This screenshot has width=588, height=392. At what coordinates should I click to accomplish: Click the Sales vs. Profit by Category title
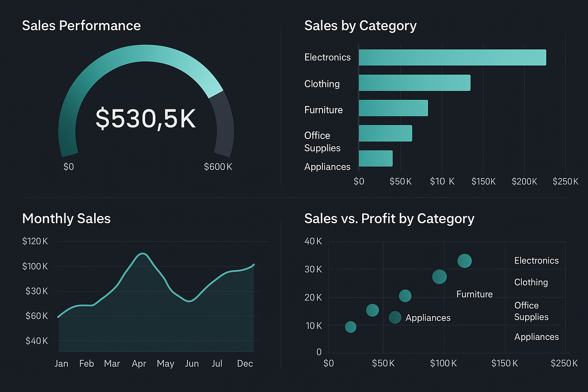pos(389,219)
